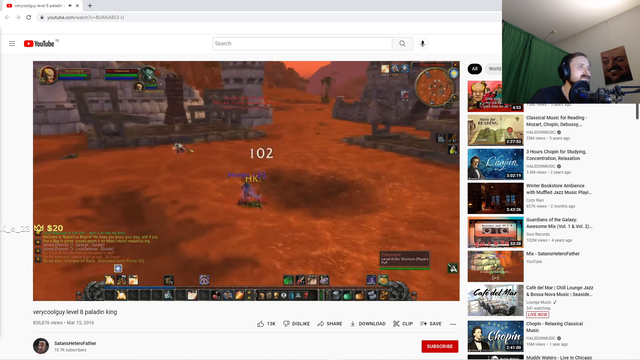
Task: Click SAVE to playlist button
Action: pyautogui.click(x=431, y=324)
